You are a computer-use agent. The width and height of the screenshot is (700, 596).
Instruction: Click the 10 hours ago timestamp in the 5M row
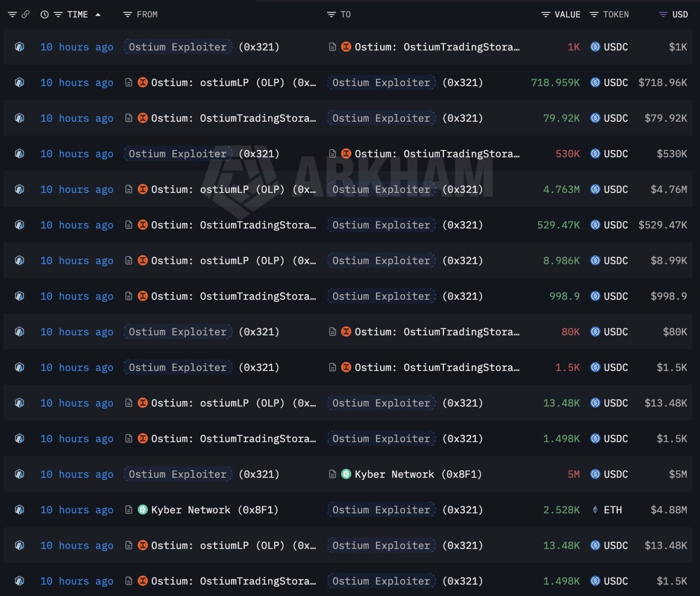77,474
